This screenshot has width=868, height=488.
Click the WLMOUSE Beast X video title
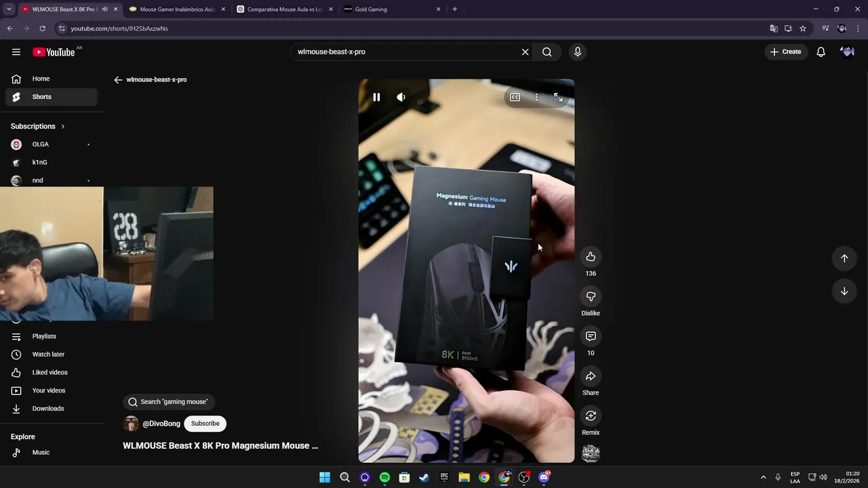click(x=220, y=446)
